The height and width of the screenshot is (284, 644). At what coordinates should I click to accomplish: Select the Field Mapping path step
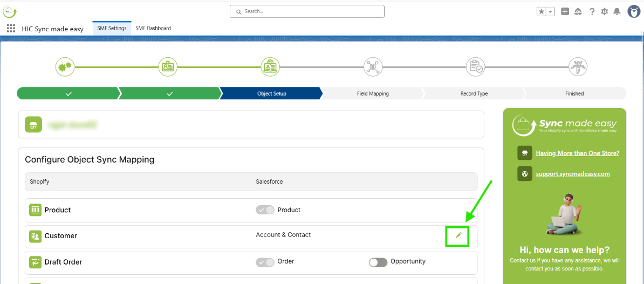(373, 93)
